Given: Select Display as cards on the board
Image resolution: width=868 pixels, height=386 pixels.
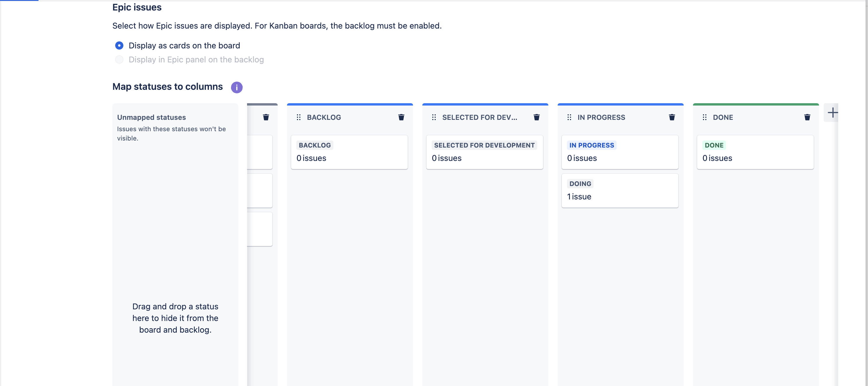Looking at the screenshot, I should coord(119,45).
